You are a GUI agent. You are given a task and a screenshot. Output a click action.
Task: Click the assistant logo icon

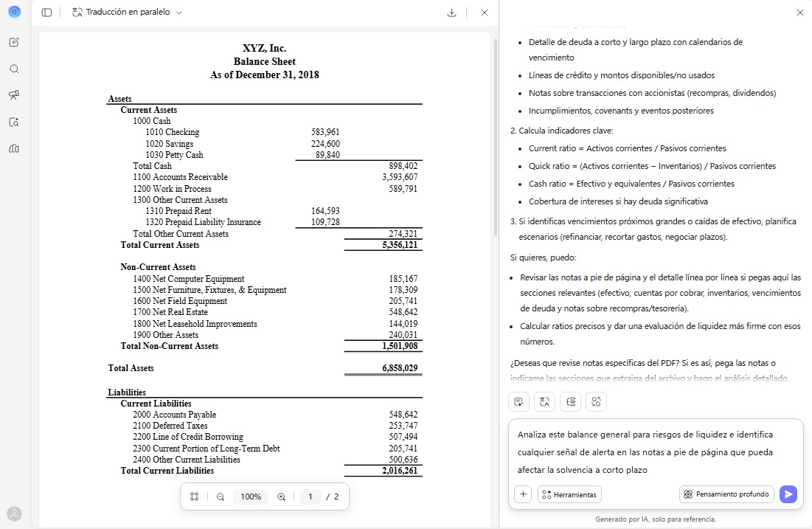point(15,11)
